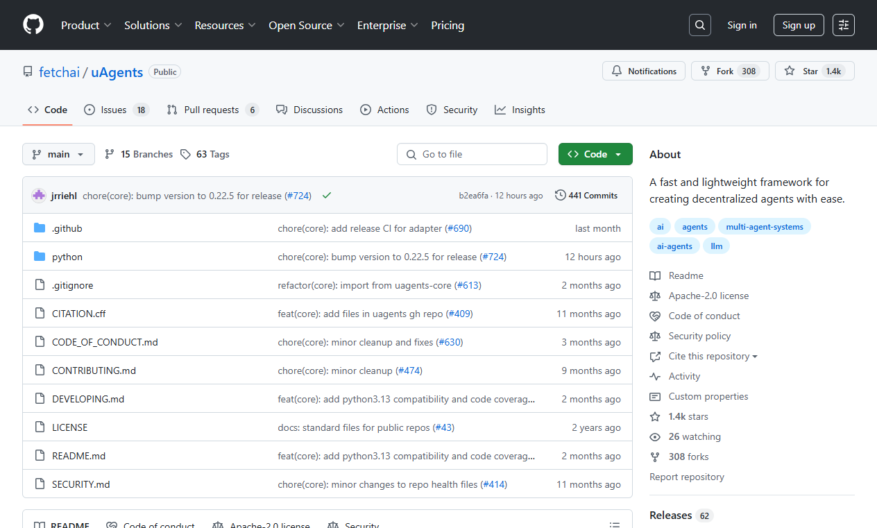Open the DEVELOPING.md file
This screenshot has width=877, height=528.
(x=88, y=399)
